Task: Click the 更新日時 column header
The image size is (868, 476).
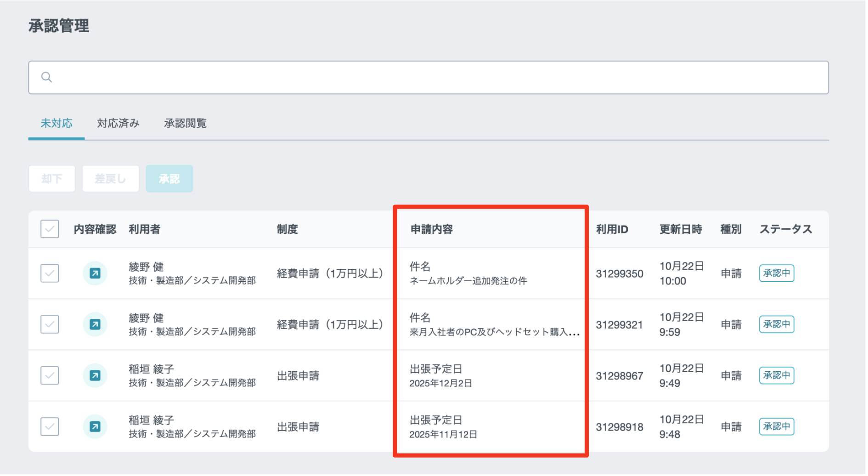Action: (680, 230)
